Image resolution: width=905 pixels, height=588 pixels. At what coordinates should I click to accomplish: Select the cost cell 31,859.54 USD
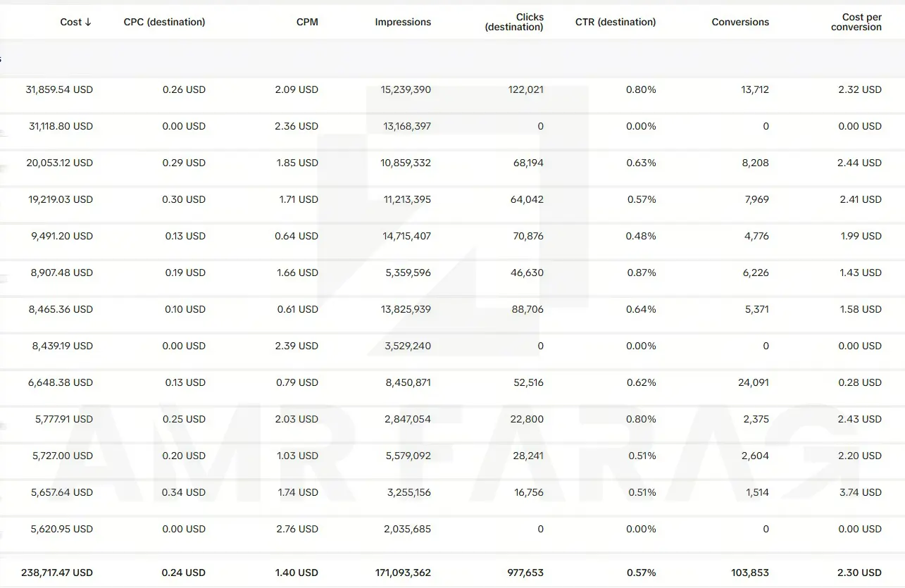[x=59, y=89]
